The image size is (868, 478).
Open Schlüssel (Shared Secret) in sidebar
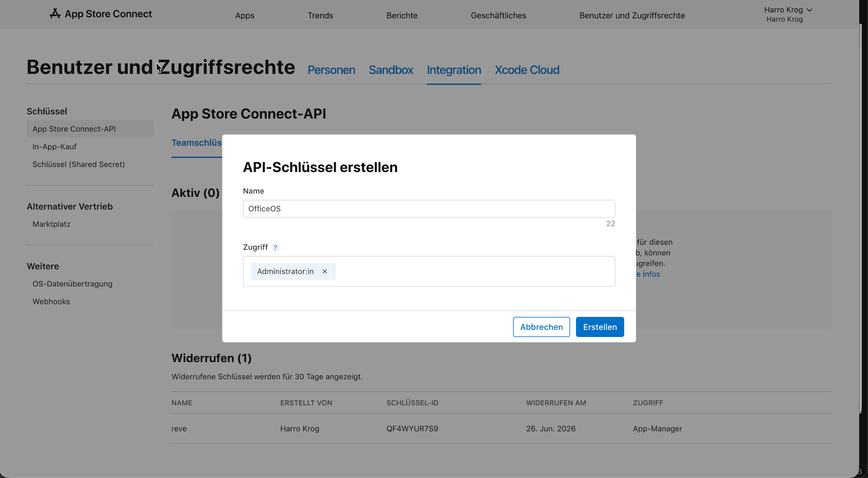point(79,164)
